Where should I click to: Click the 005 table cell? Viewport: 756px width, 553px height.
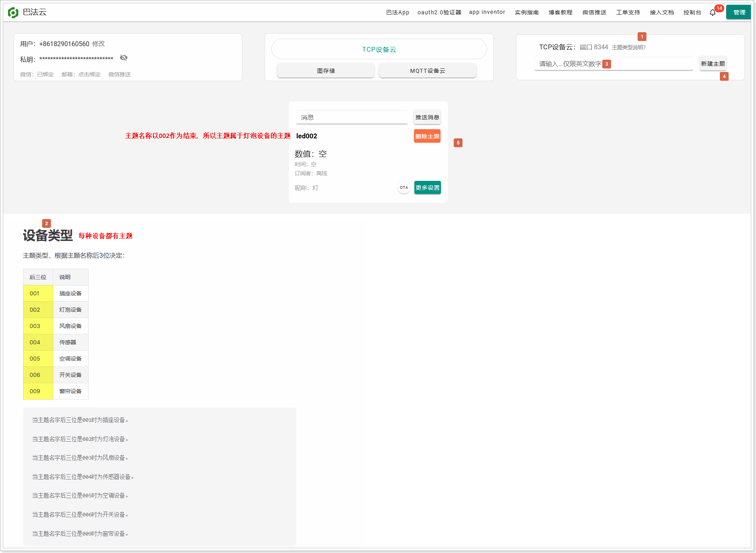tap(38, 359)
